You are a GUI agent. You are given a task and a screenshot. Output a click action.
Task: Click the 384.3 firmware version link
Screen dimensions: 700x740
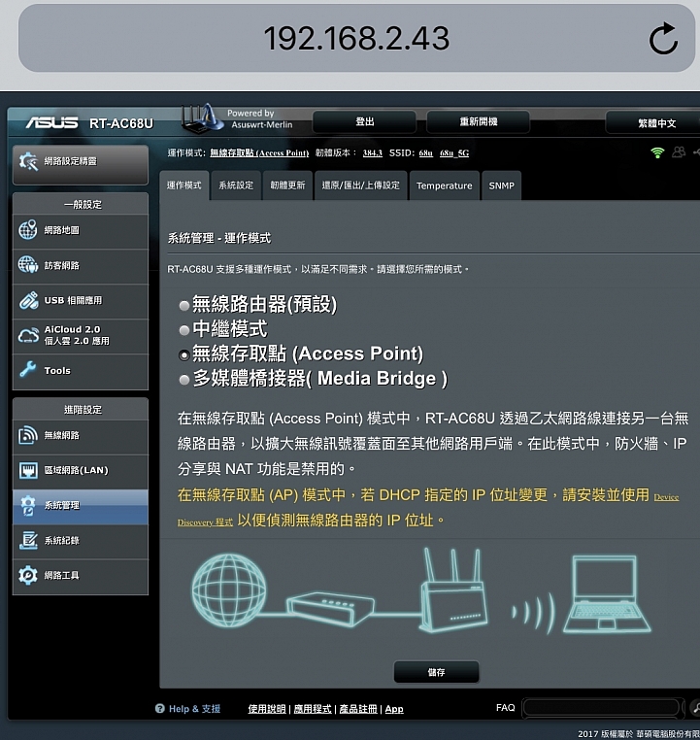(372, 152)
